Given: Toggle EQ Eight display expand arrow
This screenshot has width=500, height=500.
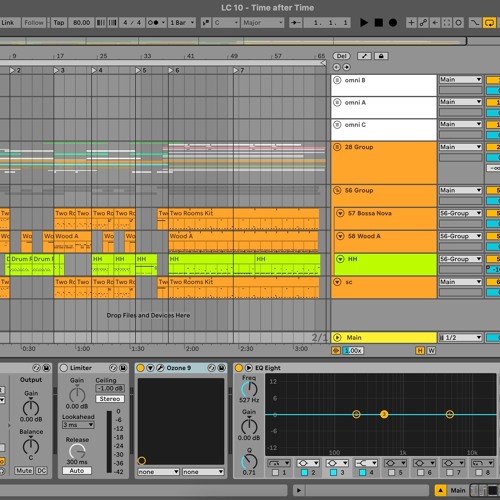Looking at the screenshot, I should pos(249,368).
